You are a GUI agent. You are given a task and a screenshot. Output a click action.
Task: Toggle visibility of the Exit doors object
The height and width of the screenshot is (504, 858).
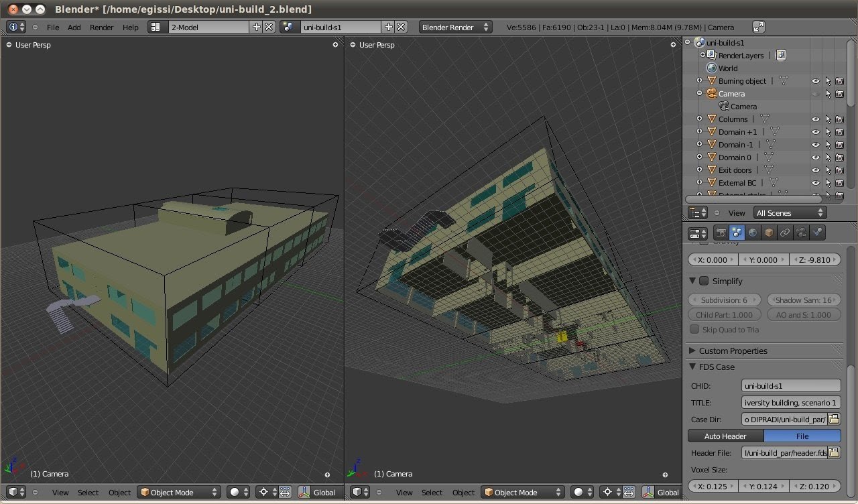click(816, 170)
